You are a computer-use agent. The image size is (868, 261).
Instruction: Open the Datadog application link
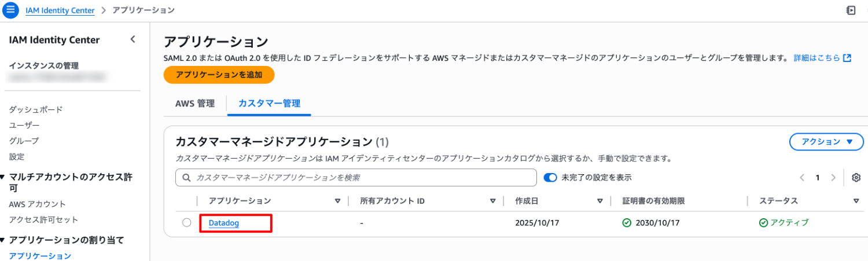[224, 223]
